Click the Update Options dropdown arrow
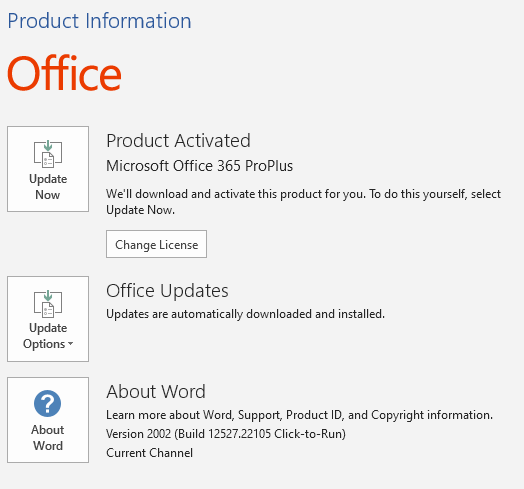The width and height of the screenshot is (524, 489). click(x=70, y=344)
